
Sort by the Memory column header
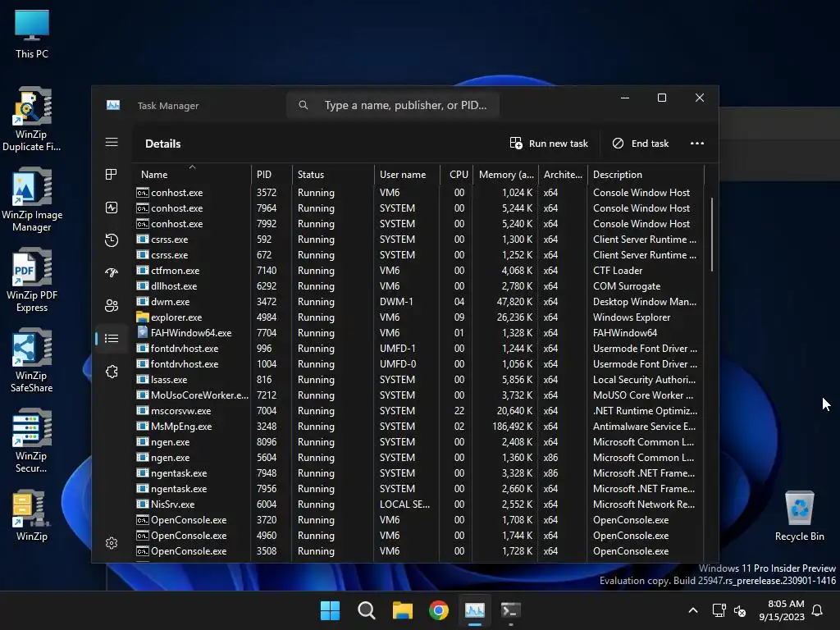click(x=505, y=175)
